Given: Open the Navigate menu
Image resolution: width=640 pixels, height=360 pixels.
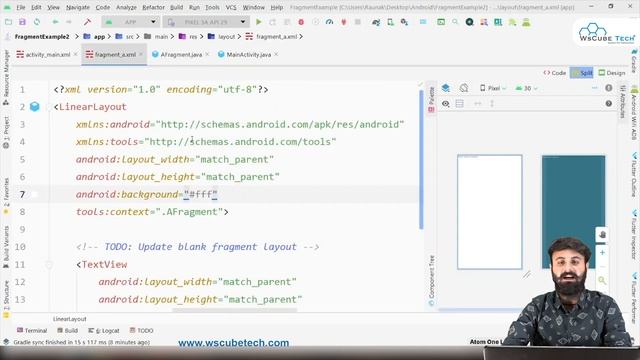Looking at the screenshot, I should click(78, 7).
